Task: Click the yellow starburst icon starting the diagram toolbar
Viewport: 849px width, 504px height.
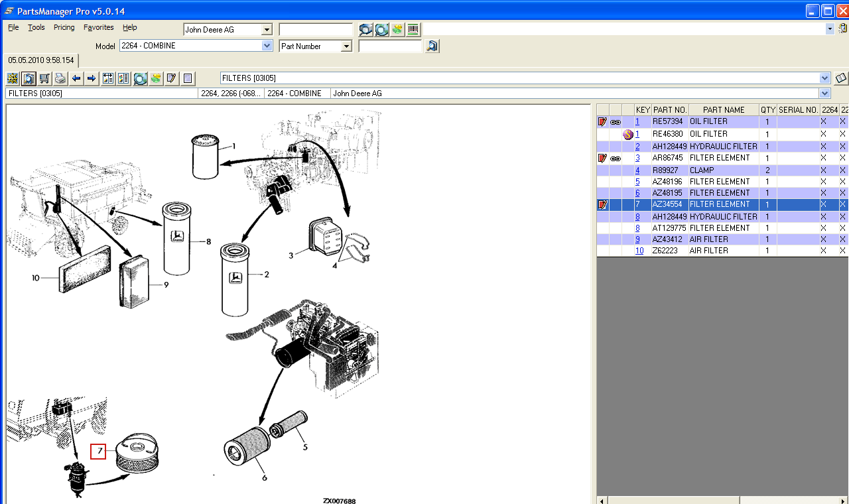Action: [x=13, y=78]
